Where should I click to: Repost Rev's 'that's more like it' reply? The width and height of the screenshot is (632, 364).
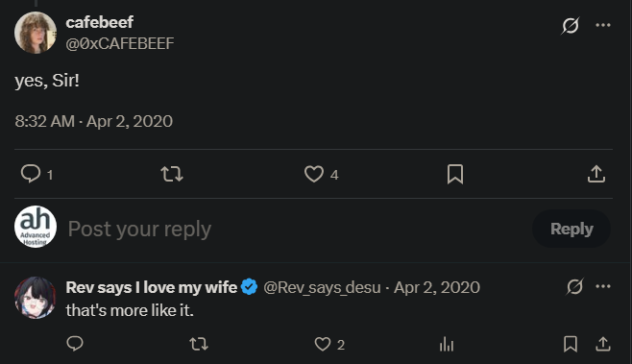coord(199,344)
